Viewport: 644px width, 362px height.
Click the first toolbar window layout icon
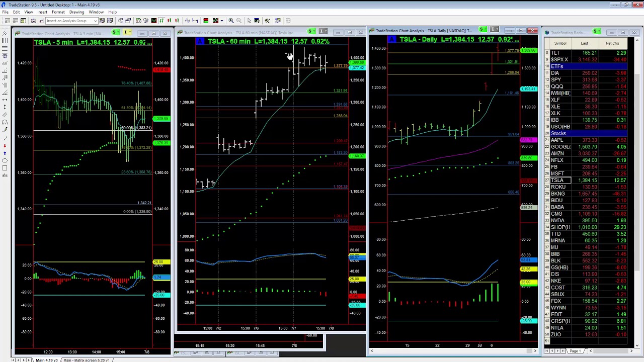(x=8, y=21)
